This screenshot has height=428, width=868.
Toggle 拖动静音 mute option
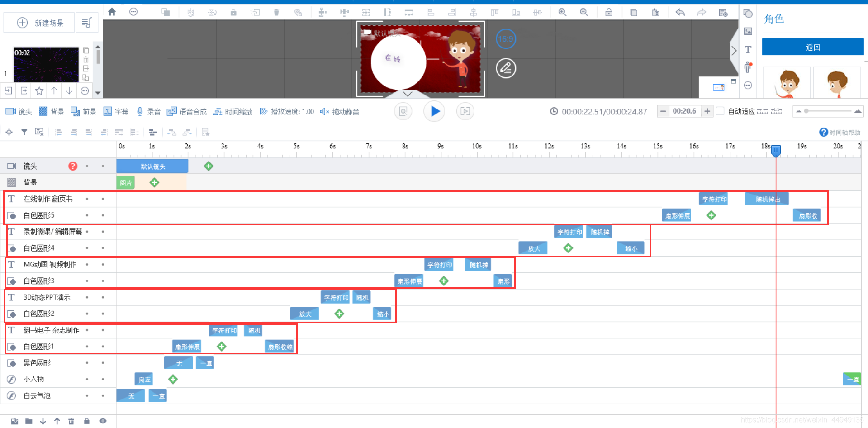(339, 112)
